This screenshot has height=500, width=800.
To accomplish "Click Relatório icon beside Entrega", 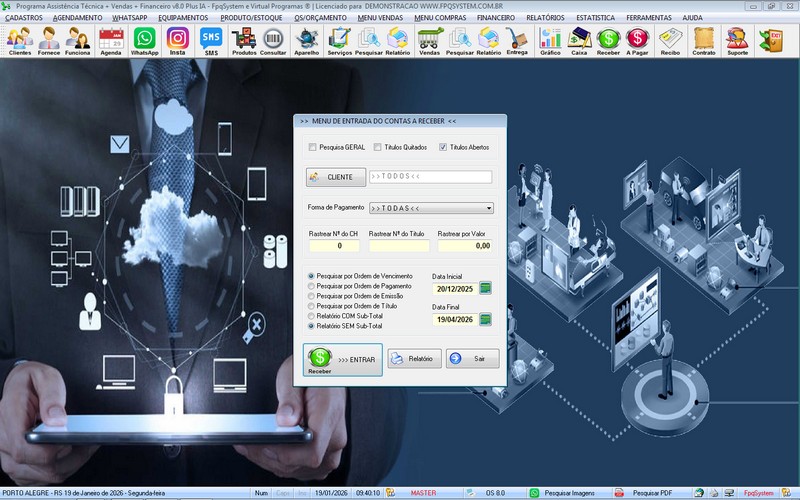I will 488,41.
